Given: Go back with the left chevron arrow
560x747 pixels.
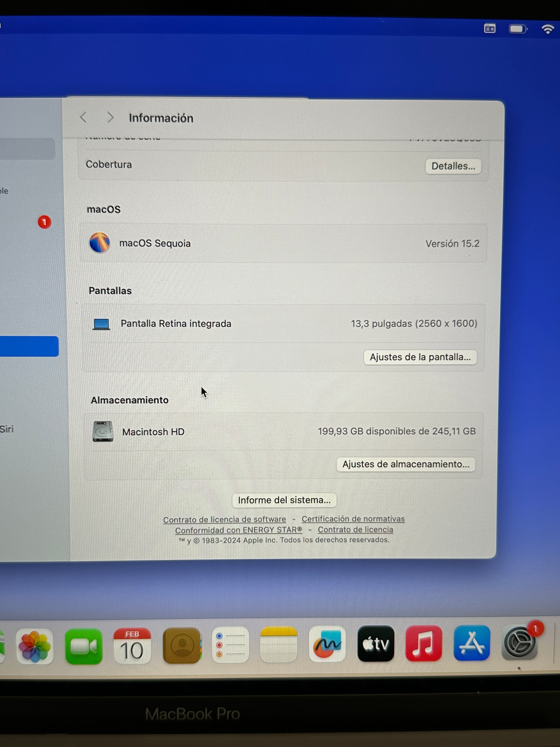Looking at the screenshot, I should 83,117.
